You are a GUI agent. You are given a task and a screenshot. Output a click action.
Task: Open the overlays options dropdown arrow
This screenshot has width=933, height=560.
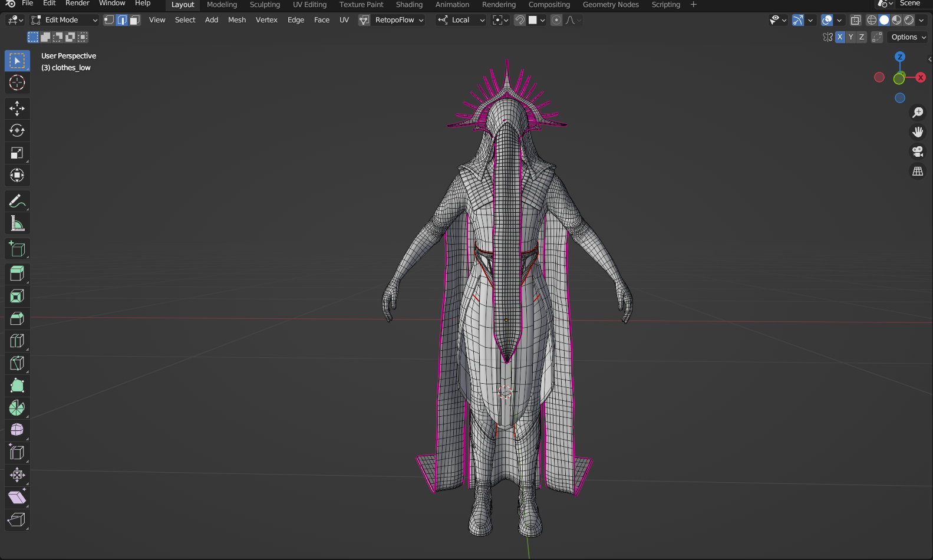pyautogui.click(x=839, y=20)
